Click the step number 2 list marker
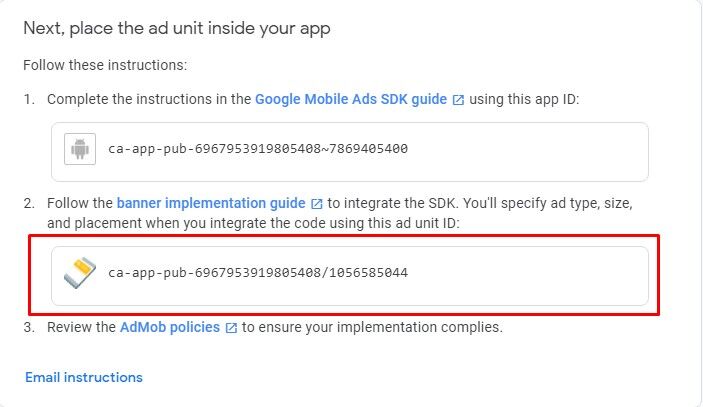 coord(29,203)
